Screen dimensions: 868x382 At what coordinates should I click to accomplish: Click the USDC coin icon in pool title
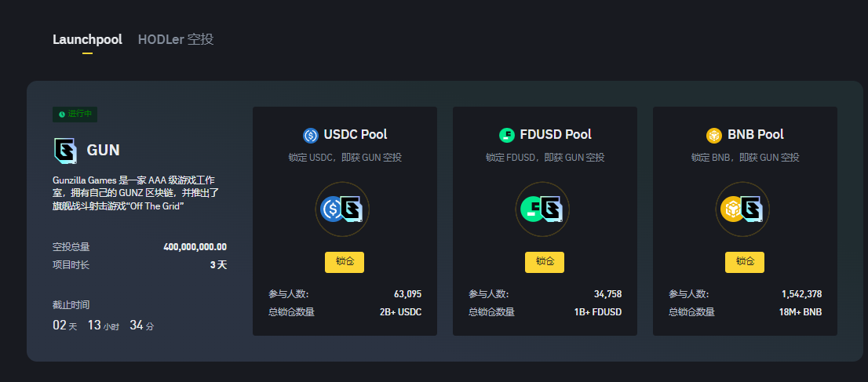point(311,135)
